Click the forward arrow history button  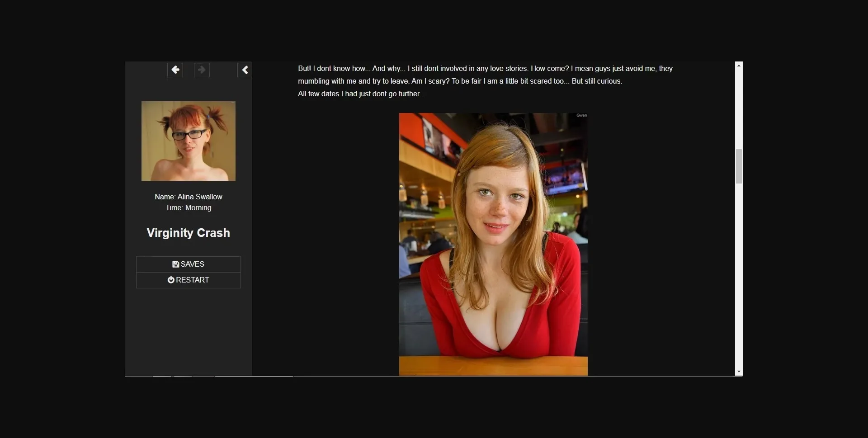click(202, 70)
